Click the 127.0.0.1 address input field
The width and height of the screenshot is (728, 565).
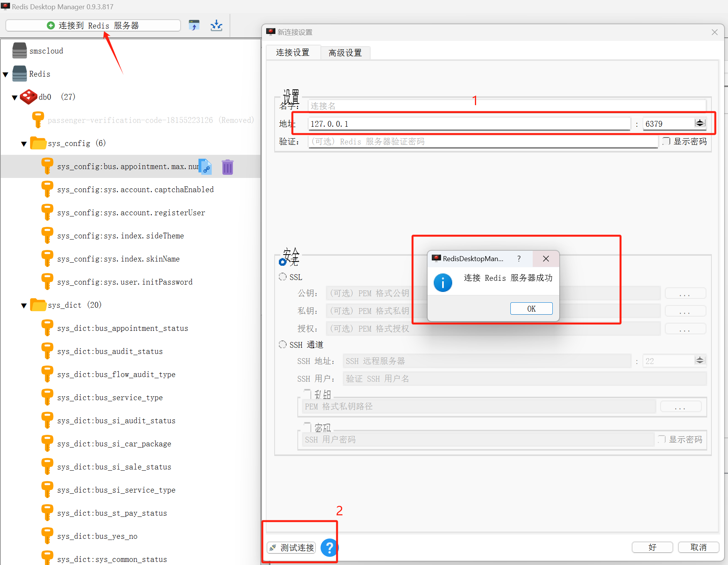(469, 124)
